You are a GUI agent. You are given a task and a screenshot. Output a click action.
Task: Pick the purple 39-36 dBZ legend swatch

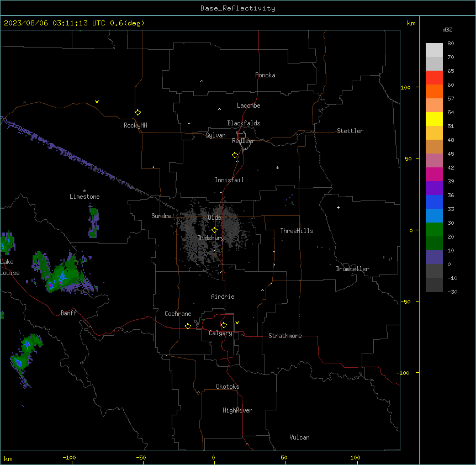(x=434, y=188)
